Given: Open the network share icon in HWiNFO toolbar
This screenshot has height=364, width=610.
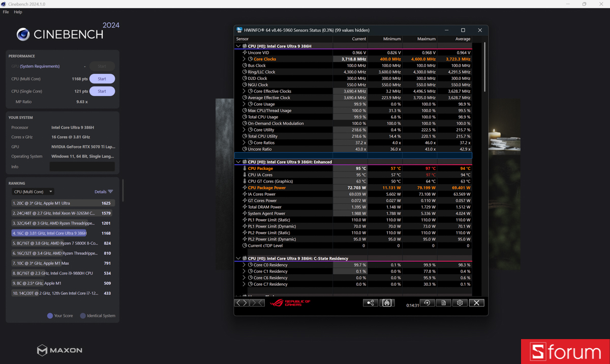Looking at the screenshot, I should click(x=370, y=303).
